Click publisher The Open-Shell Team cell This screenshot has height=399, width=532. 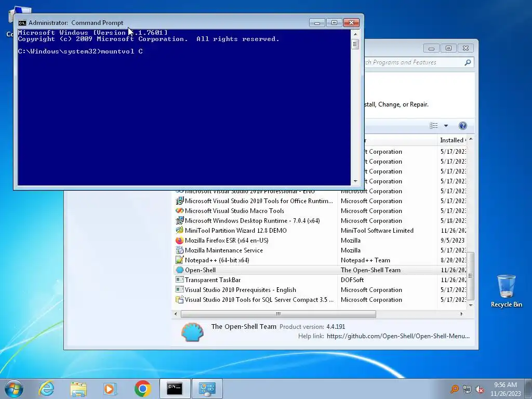[x=370, y=270]
